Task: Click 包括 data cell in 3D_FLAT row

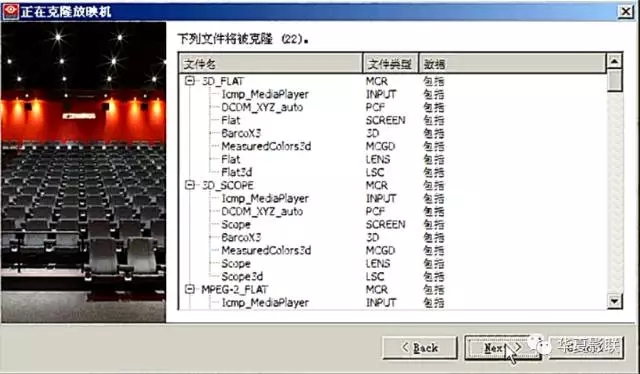Action: pos(433,81)
